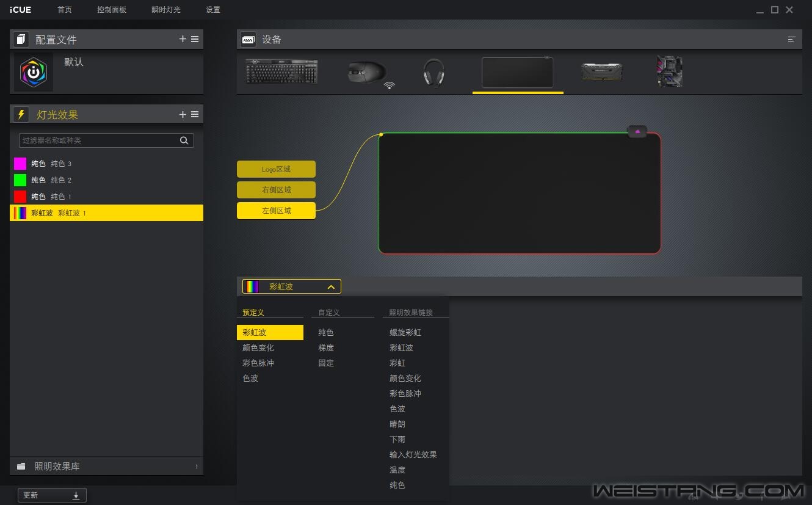The image size is (812, 505).
Task: Choose 输入灯光效果 lighting link effect
Action: coord(413,455)
